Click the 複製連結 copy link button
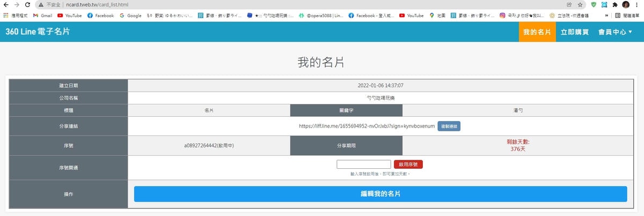The height and width of the screenshot is (216, 644). pos(449,126)
